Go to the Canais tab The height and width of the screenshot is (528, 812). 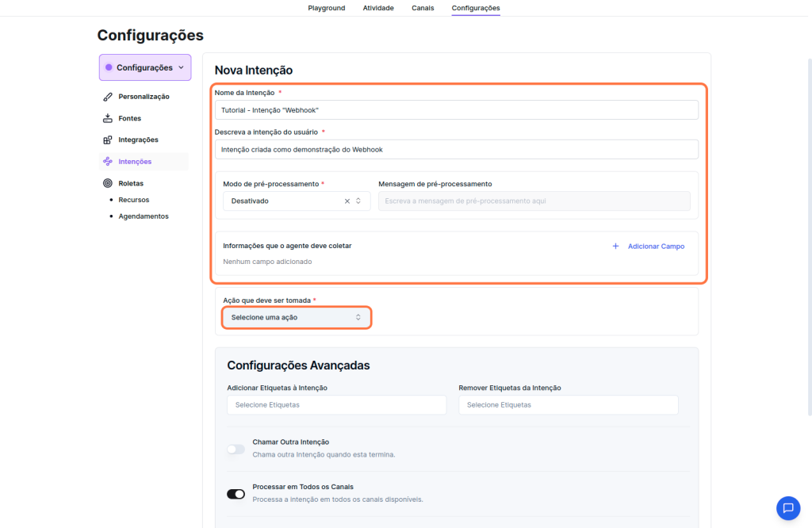423,8
